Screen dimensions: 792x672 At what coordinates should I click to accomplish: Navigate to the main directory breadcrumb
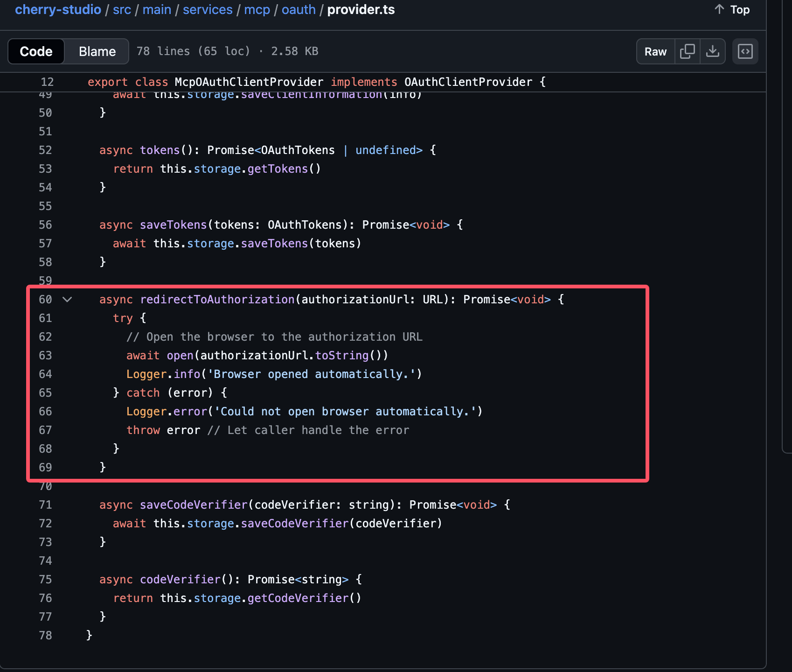pos(157,10)
